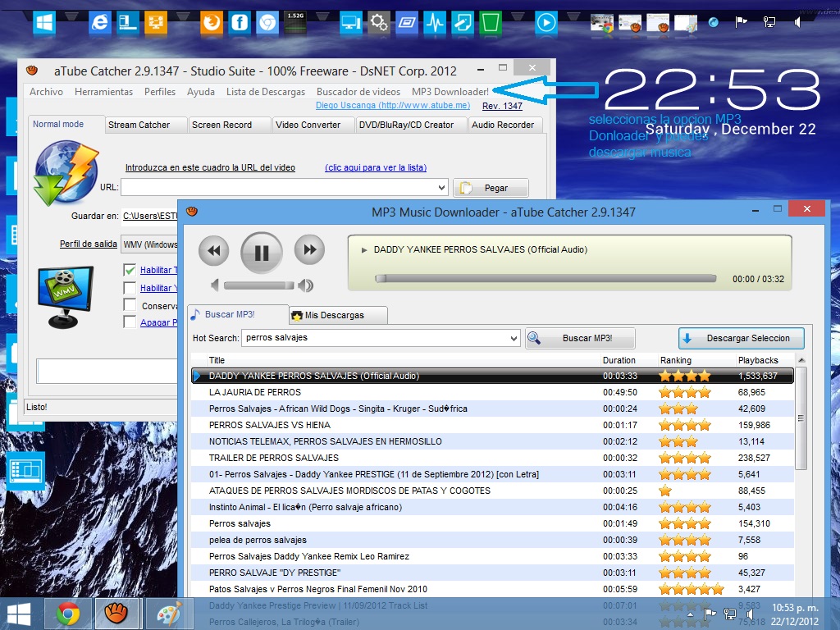This screenshot has height=630, width=840.
Task: Tick the Apagar P checkbox
Action: coord(130,322)
